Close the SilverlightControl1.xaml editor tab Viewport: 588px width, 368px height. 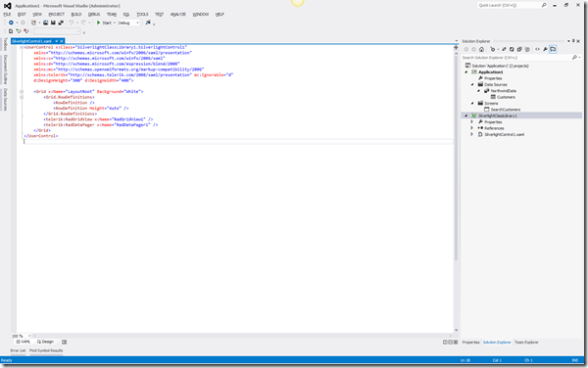pyautogui.click(x=62, y=41)
